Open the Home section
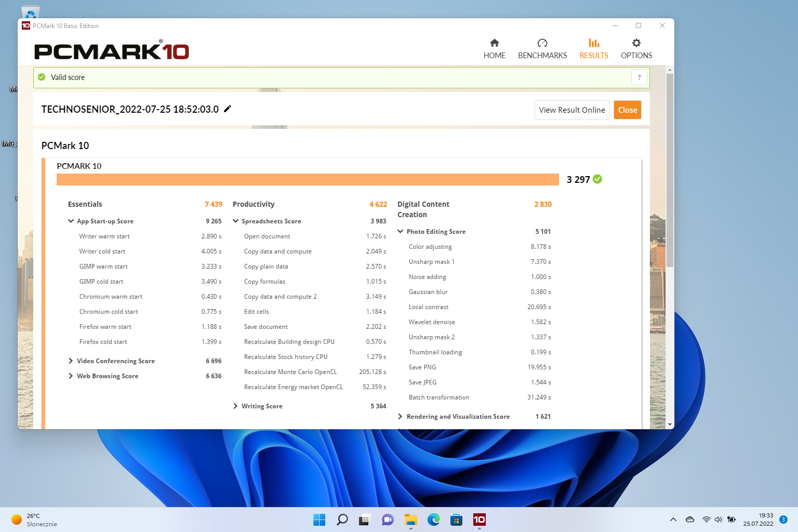The height and width of the screenshot is (532, 798). pos(494,49)
